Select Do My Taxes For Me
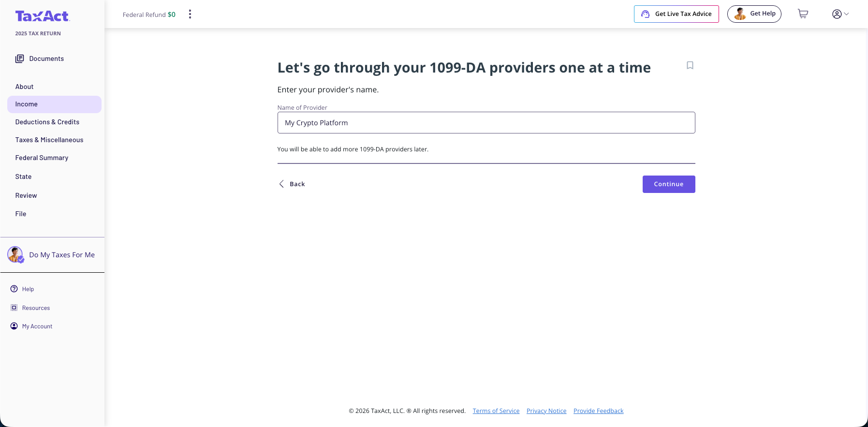 pos(61,255)
